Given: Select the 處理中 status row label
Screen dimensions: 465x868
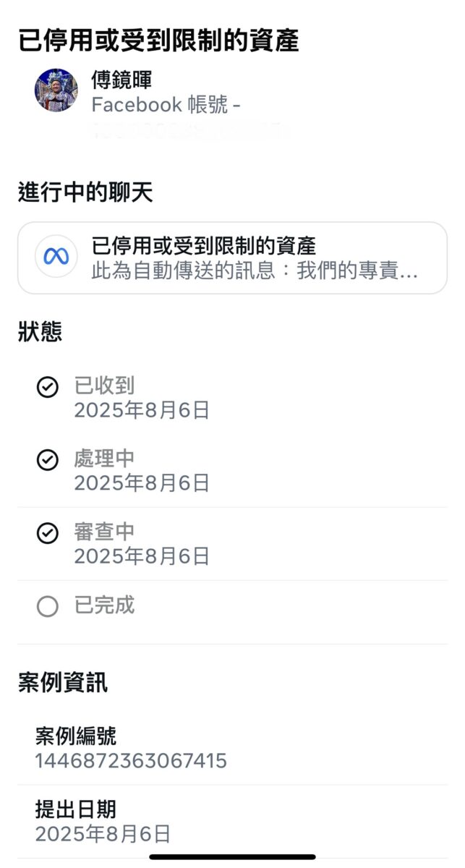Looking at the screenshot, I should tap(104, 459).
